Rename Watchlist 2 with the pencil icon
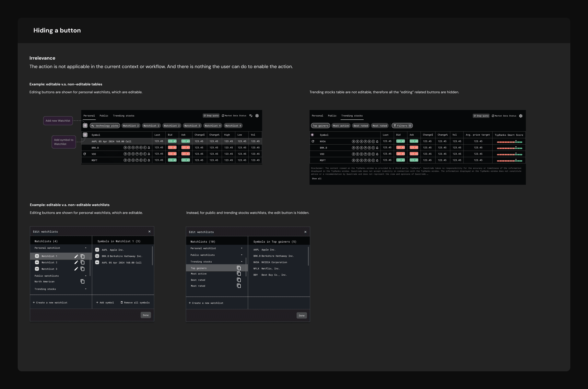588x389 pixels. click(x=76, y=262)
